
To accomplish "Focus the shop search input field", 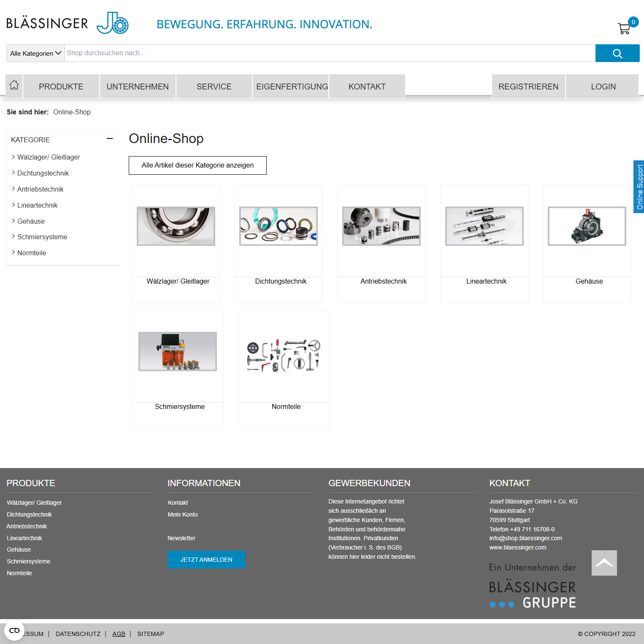I will (329, 53).
